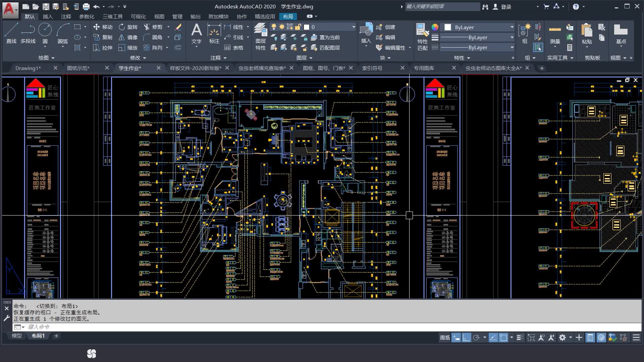Toggle the padlock to unlock layer 0
Image resolution: width=644 pixels, height=362 pixels.
(x=298, y=27)
